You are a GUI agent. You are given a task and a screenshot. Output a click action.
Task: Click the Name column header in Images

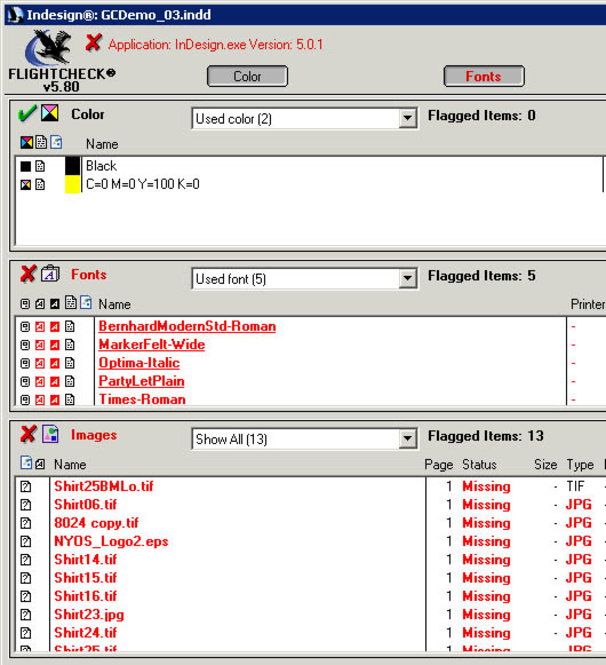(x=70, y=464)
